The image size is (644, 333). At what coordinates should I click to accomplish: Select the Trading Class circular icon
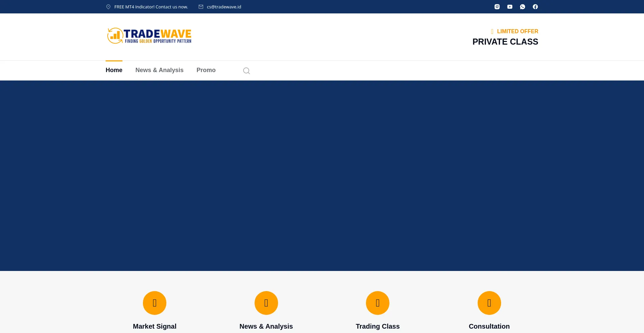377,303
